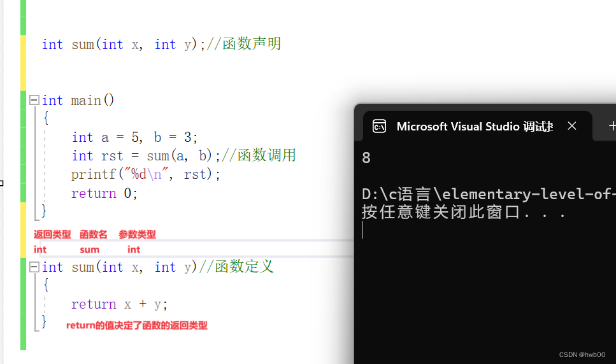
Task: Click the //函数声明 comment
Action: (x=243, y=44)
